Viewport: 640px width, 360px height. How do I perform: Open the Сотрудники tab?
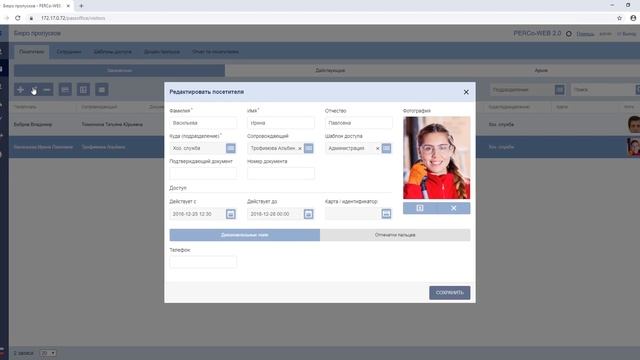coord(69,52)
